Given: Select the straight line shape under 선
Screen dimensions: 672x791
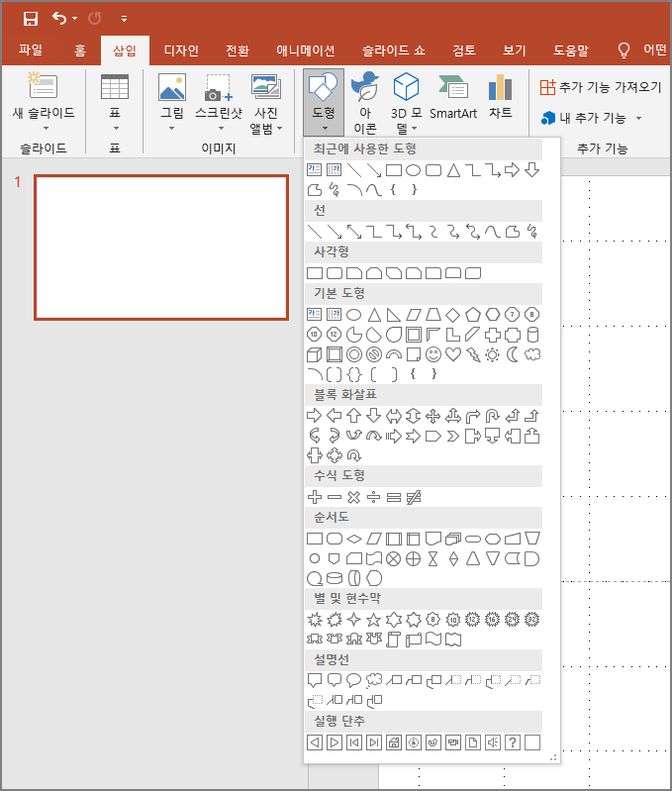Looking at the screenshot, I should (315, 232).
